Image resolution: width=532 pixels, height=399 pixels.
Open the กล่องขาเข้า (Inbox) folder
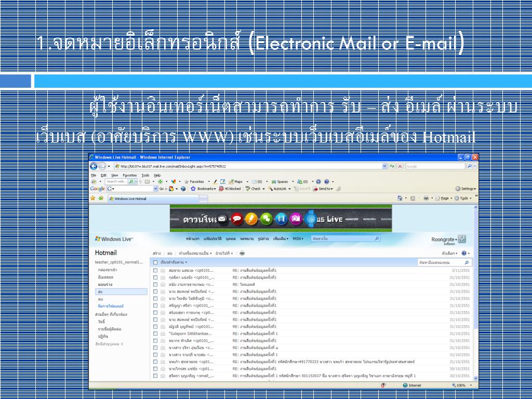click(108, 270)
